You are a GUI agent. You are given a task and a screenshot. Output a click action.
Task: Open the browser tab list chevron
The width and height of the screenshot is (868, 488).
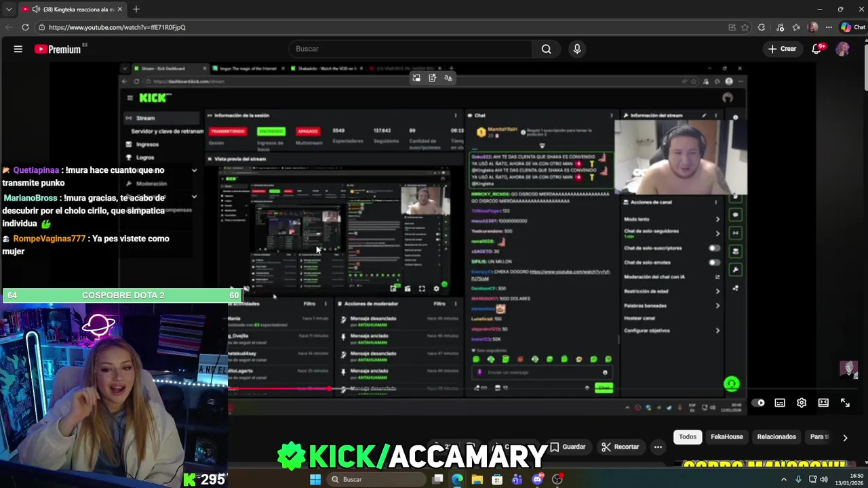tap(9, 9)
